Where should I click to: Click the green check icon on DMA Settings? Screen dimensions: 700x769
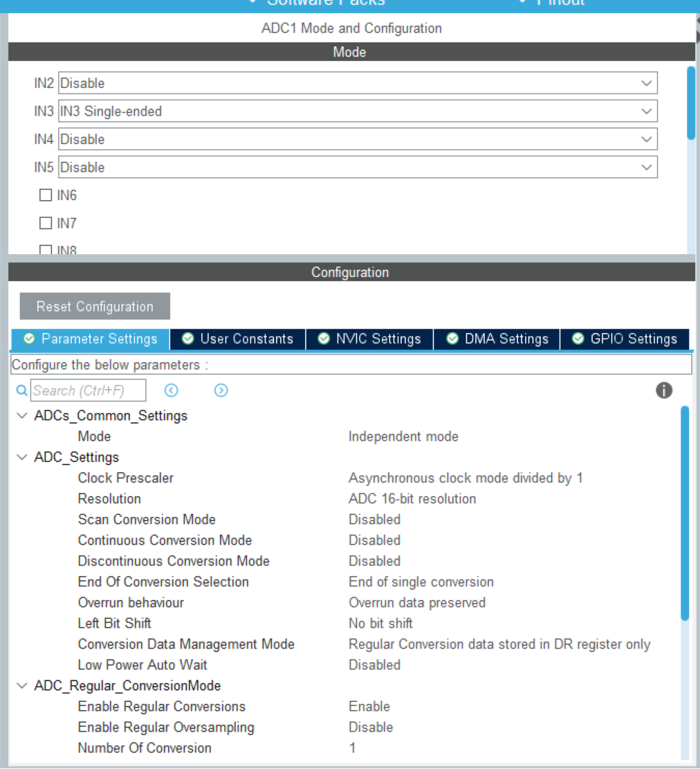tap(452, 338)
